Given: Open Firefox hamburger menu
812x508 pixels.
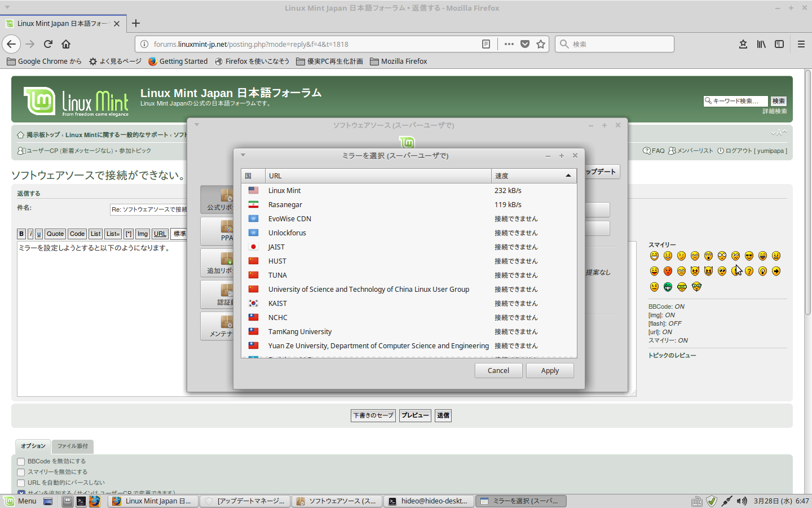Looking at the screenshot, I should pos(801,44).
